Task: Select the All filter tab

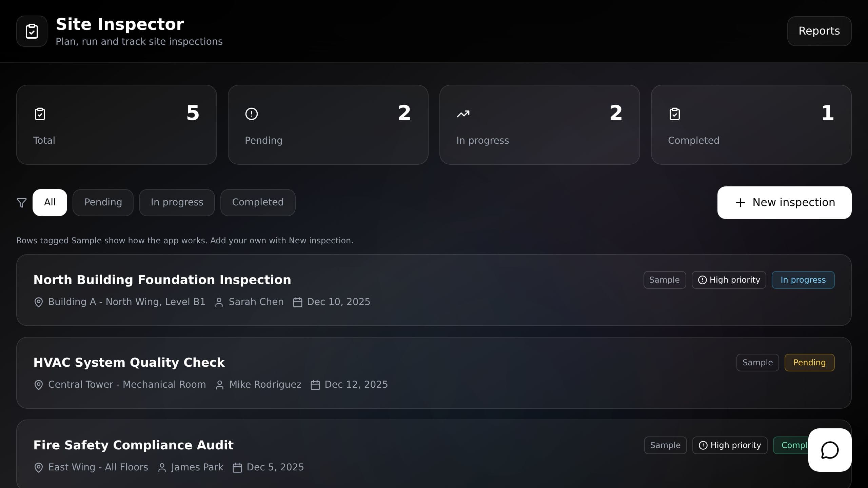Action: [50, 202]
